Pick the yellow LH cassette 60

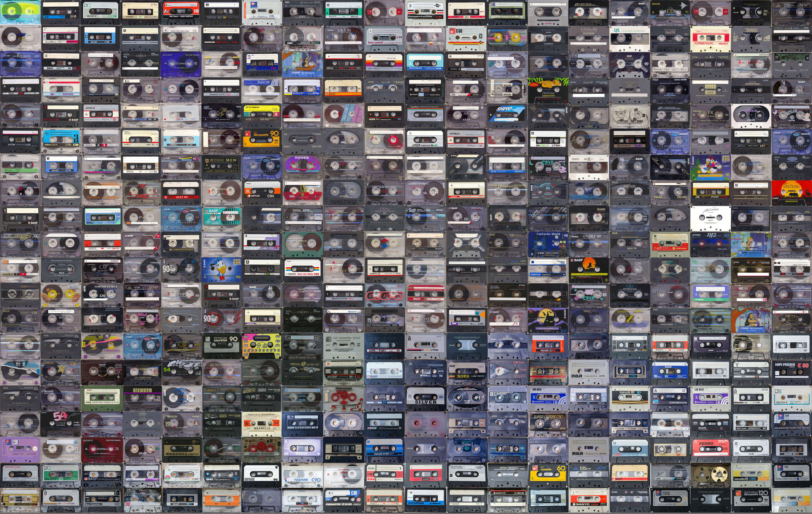[548, 475]
